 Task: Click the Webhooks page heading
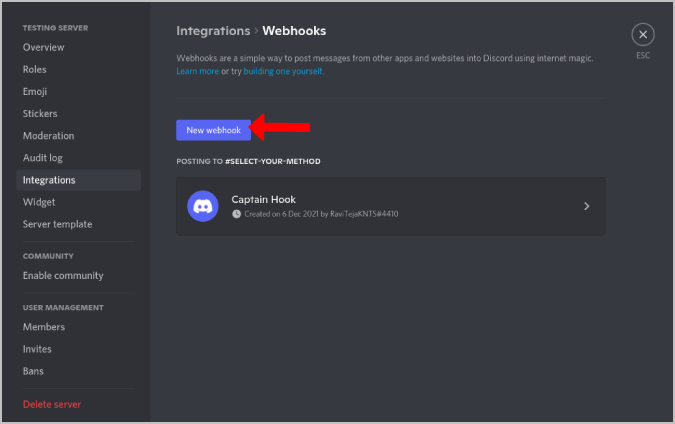(x=294, y=31)
